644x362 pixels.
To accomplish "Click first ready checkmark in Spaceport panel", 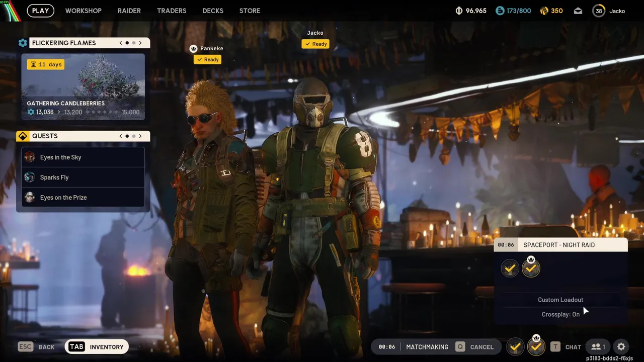I will point(510,268).
